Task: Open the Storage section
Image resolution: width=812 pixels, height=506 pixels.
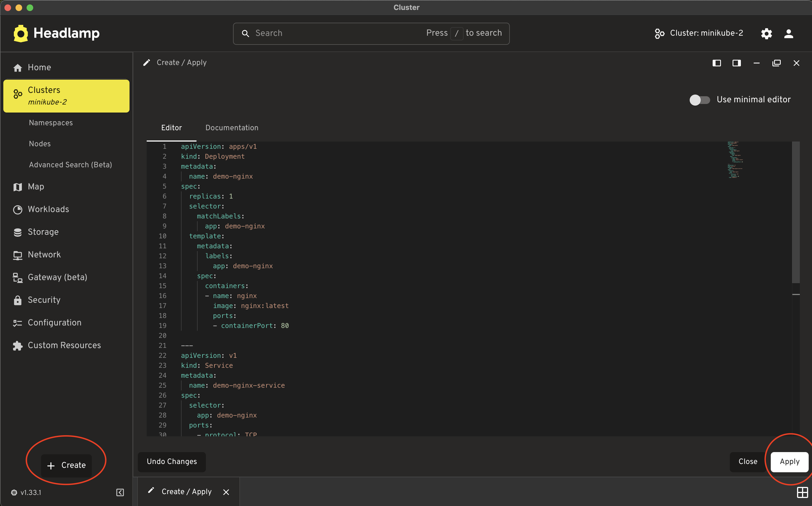Action: (x=43, y=232)
